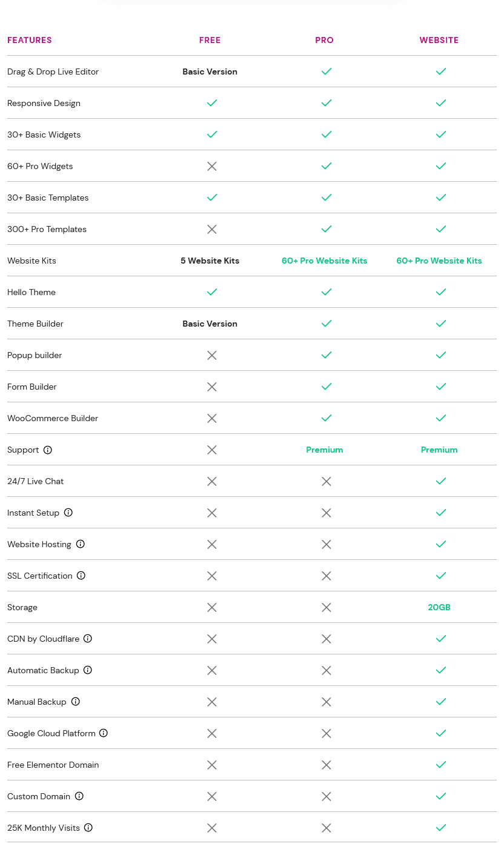
Task: Click the SSL Certification info icon
Action: [81, 576]
